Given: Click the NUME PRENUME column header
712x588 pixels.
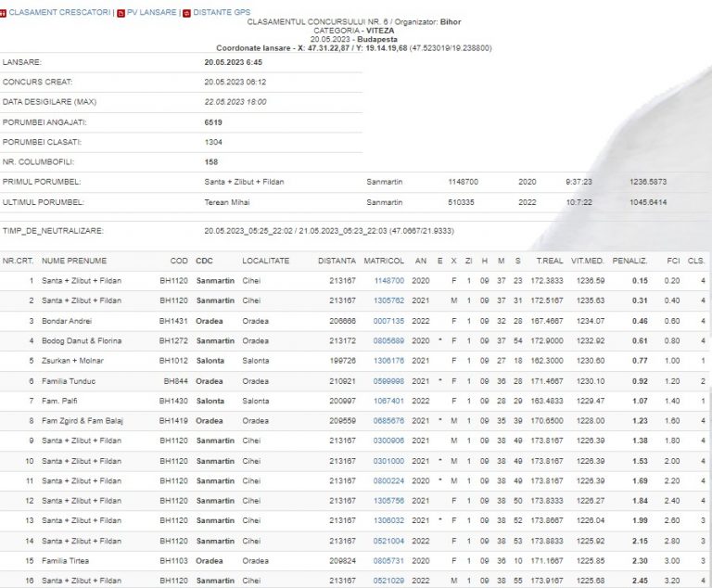Looking at the screenshot, I should click(x=74, y=262).
